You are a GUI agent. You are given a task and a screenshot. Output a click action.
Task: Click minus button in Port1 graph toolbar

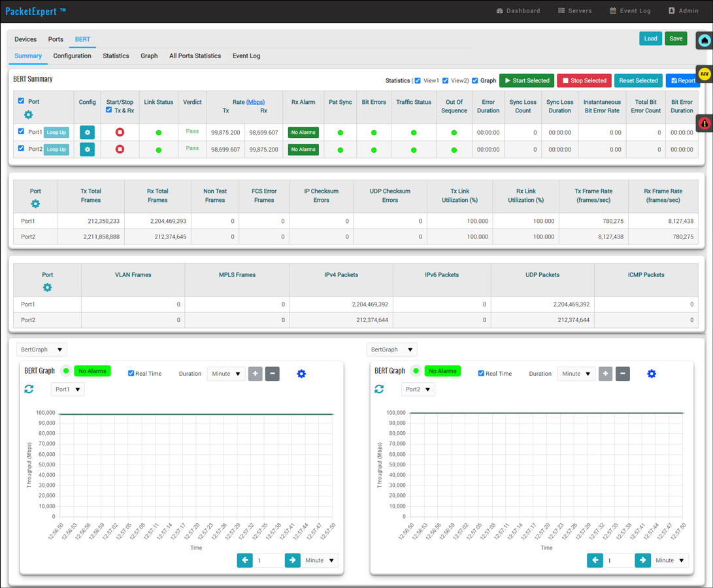point(273,374)
